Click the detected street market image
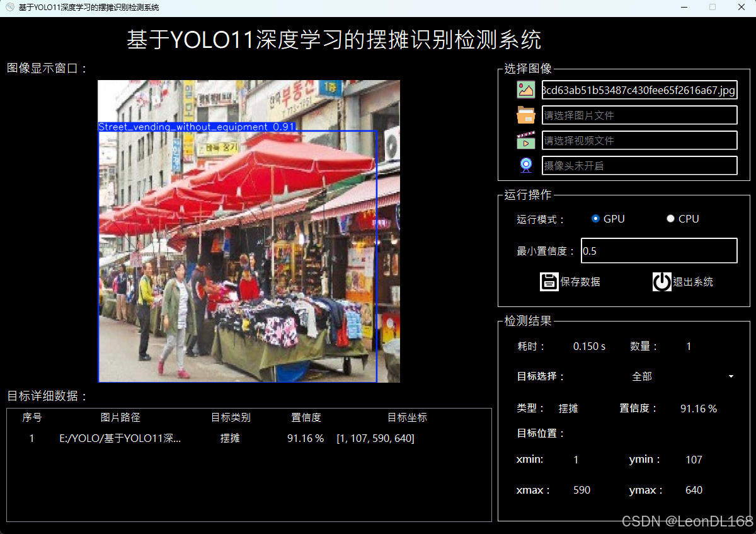756x534 pixels. click(249, 231)
